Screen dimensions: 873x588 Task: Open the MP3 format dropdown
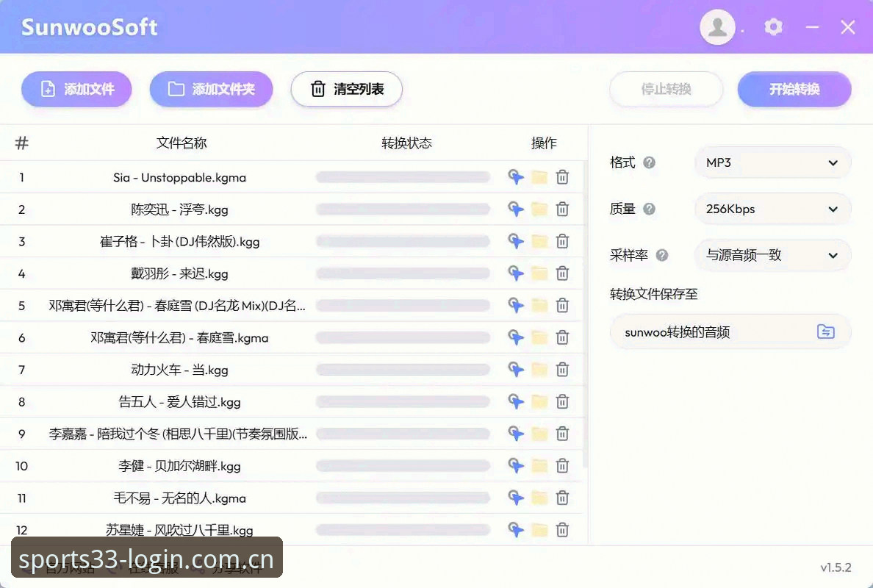pyautogui.click(x=773, y=162)
